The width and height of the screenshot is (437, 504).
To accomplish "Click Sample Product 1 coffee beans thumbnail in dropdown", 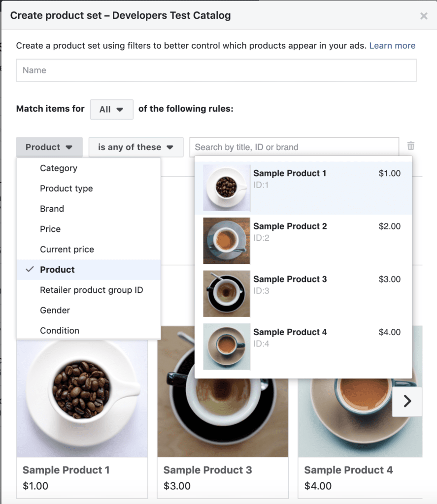I will [x=227, y=188].
